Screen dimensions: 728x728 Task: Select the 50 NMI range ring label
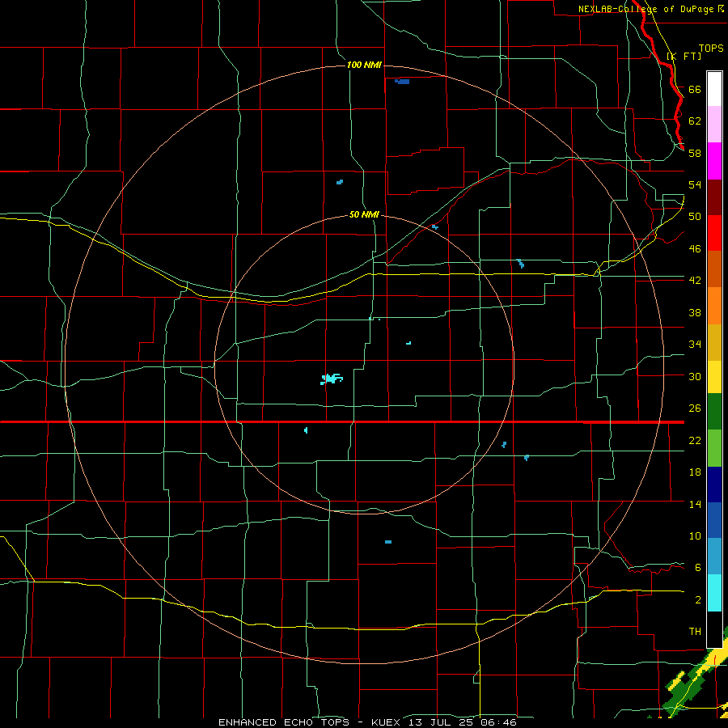365,214
